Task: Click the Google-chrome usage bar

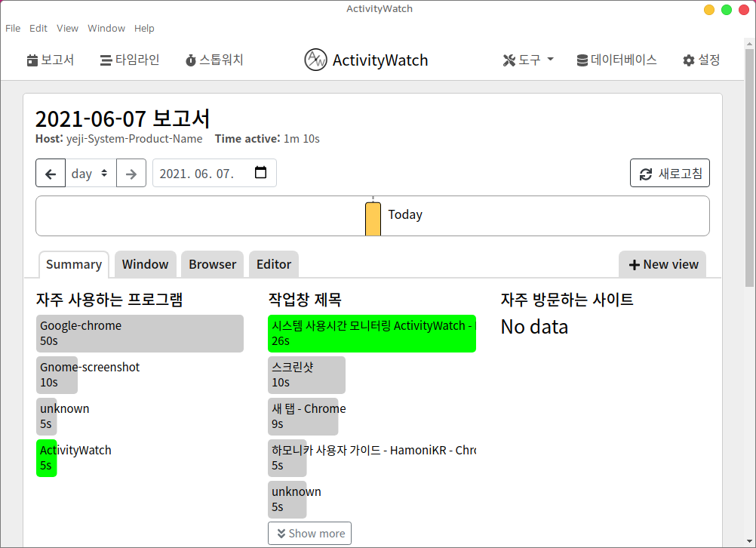Action: point(140,334)
